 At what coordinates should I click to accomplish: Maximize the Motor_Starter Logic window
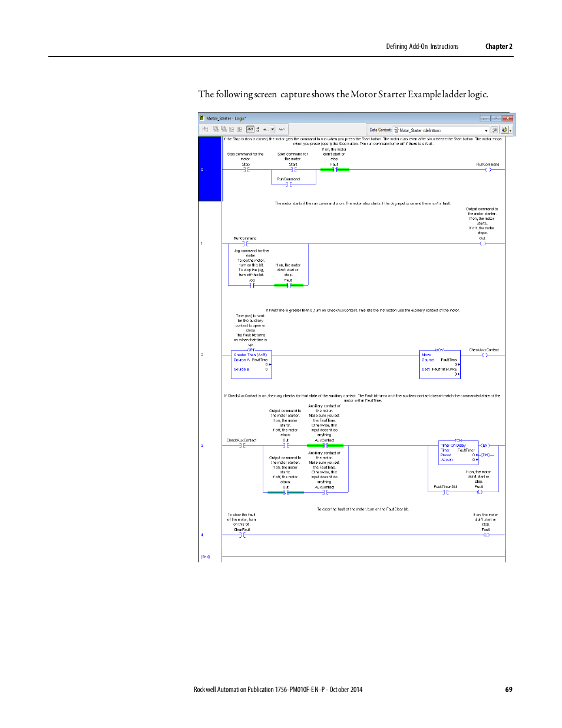(496, 118)
